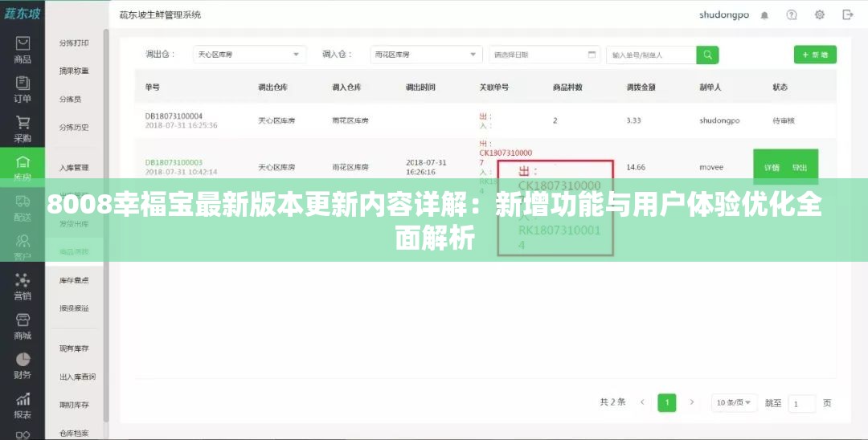Click the 调入仓库 column header
Image resolution: width=868 pixels, height=440 pixels.
point(346,87)
